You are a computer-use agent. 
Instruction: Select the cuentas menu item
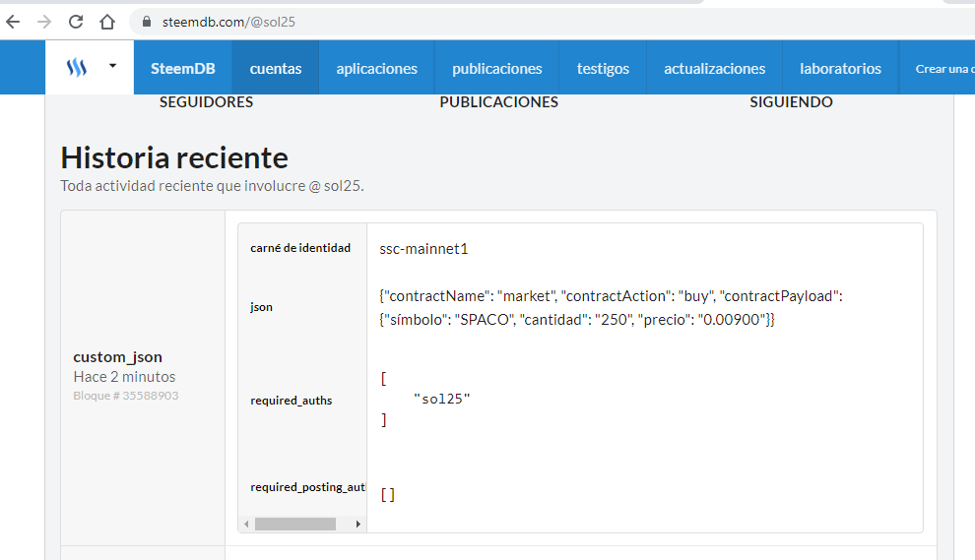point(276,68)
